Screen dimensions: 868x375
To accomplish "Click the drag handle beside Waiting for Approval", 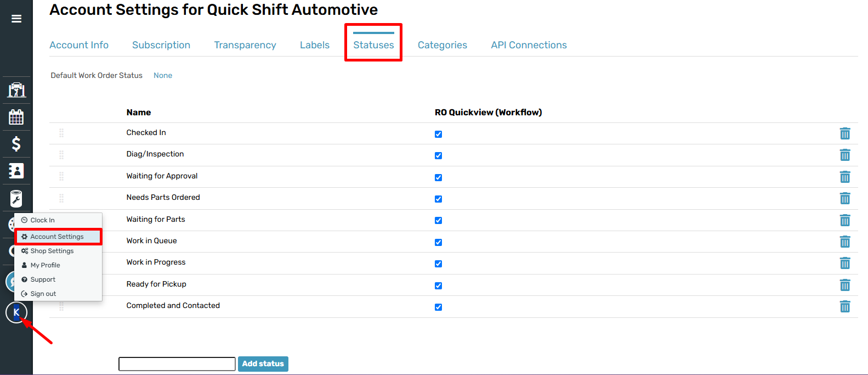I will tap(61, 176).
